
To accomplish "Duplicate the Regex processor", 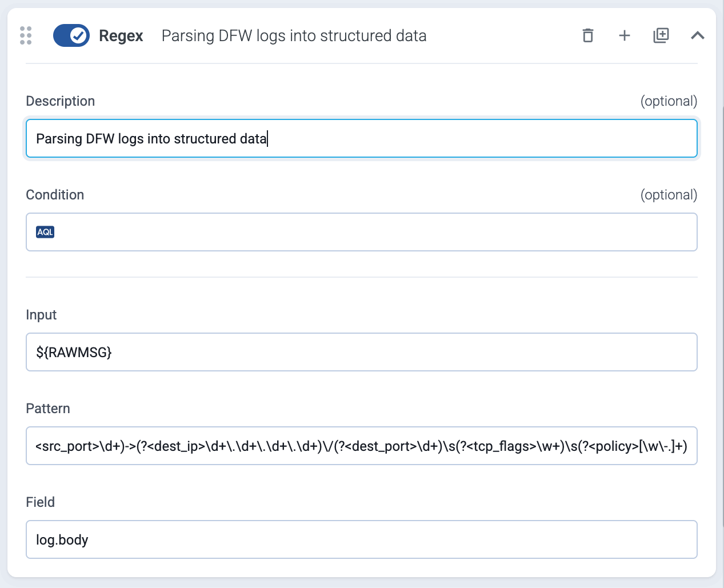I will pos(661,35).
